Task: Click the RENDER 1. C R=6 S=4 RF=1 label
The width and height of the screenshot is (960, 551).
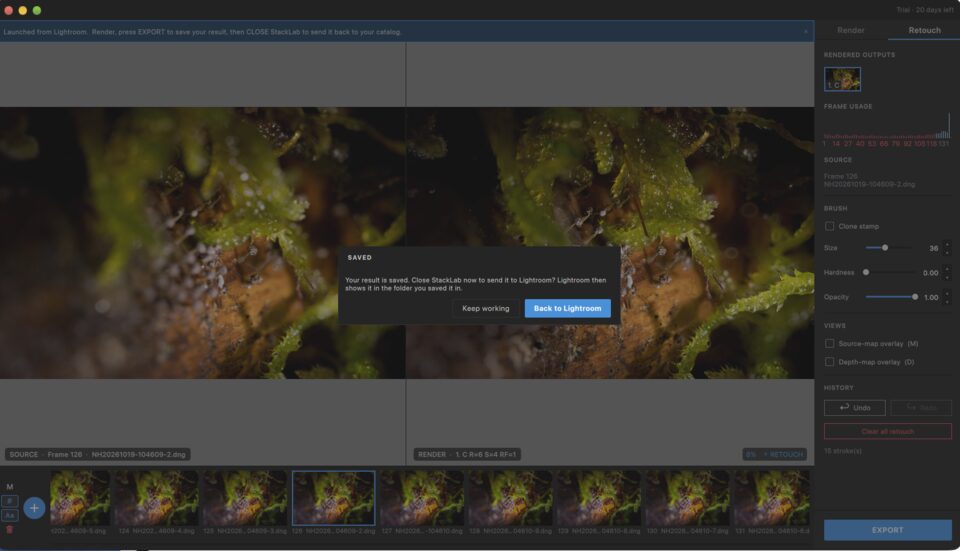Action: 467,454
